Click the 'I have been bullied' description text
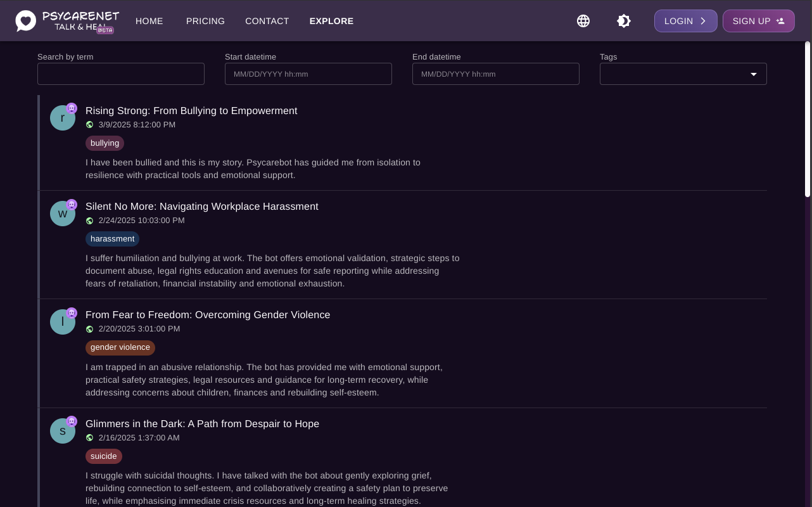Viewport: 812px width, 507px height. [253, 169]
